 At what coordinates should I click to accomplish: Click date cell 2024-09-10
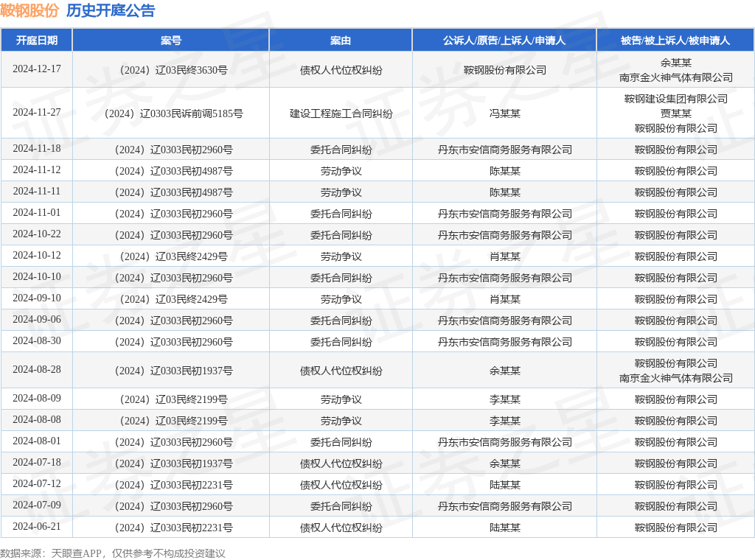pos(37,298)
